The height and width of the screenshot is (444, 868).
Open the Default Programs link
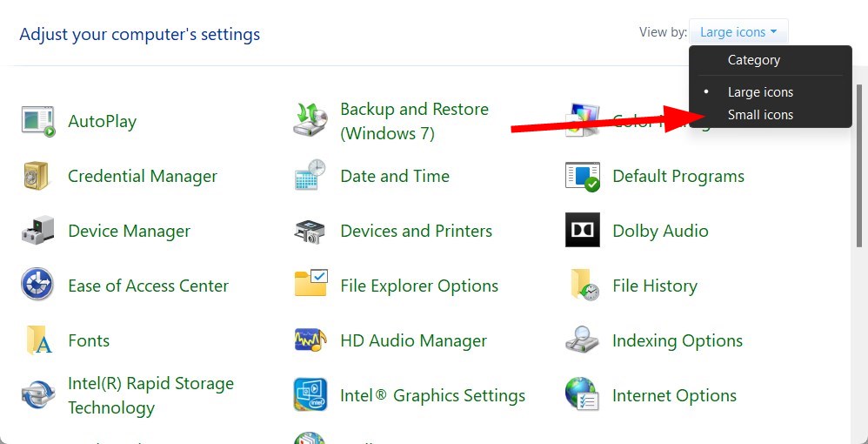pyautogui.click(x=678, y=176)
